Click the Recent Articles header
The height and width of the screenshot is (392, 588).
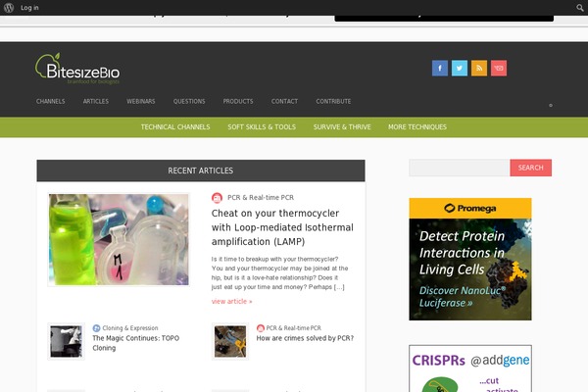(201, 171)
